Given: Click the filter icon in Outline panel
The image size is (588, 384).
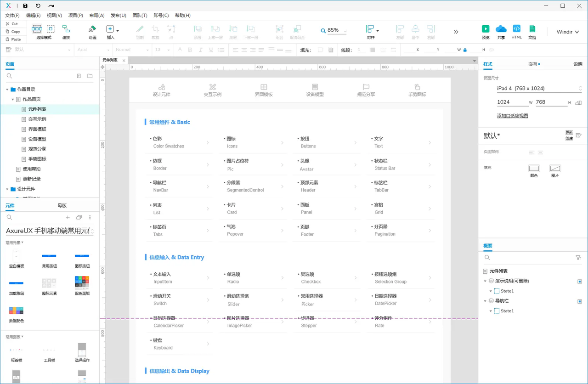Looking at the screenshot, I should coord(578,258).
